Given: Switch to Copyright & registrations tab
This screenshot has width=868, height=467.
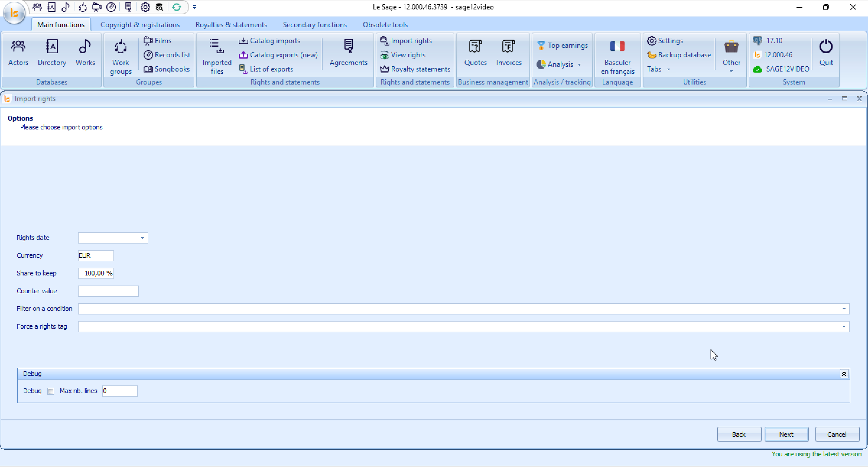Looking at the screenshot, I should click(140, 25).
